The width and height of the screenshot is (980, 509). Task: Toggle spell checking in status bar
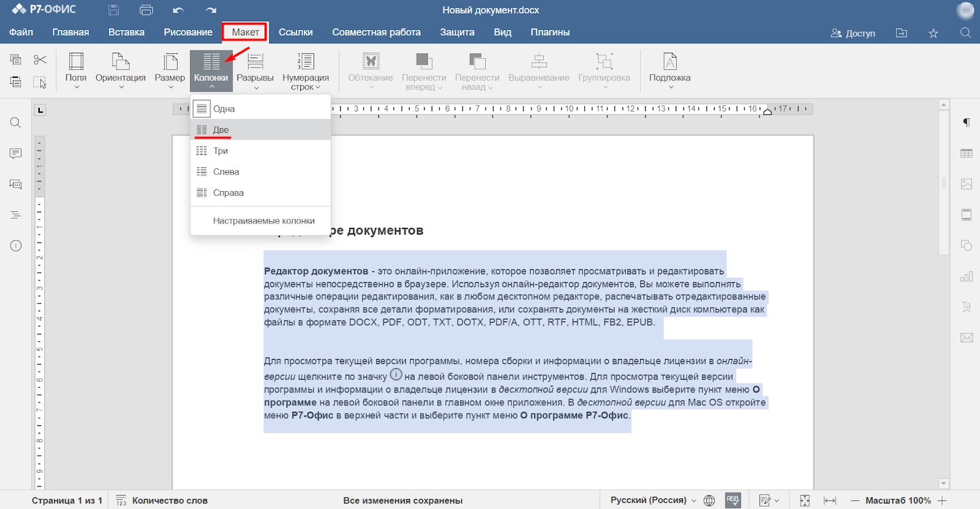tap(733, 500)
